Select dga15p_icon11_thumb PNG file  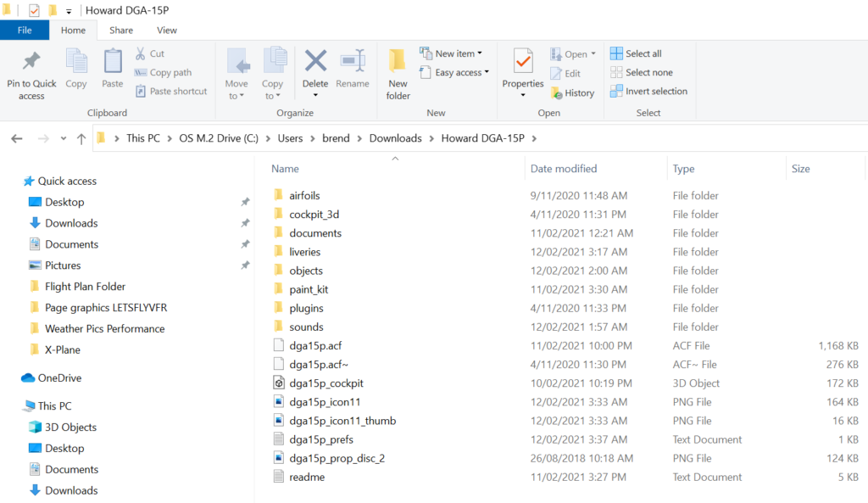pyautogui.click(x=342, y=421)
